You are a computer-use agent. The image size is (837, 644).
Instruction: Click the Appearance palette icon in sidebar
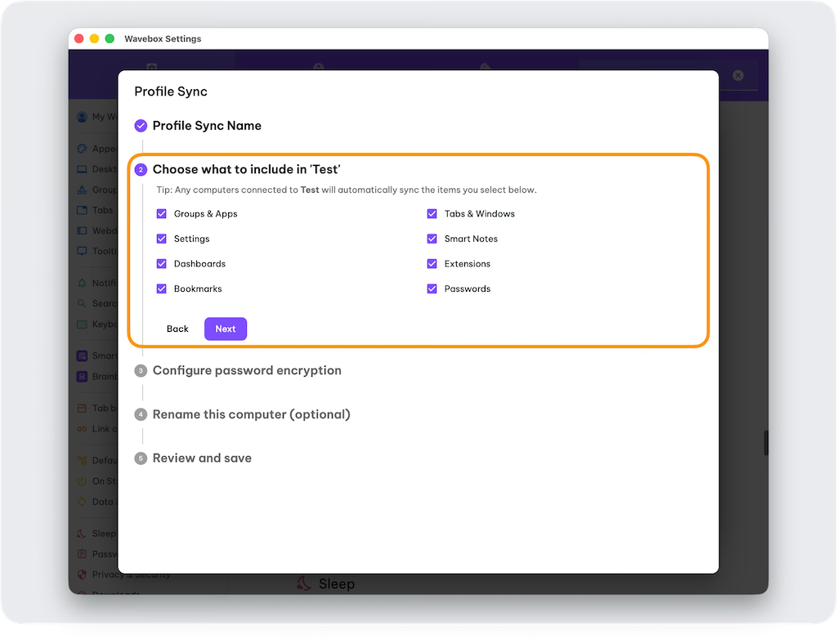click(82, 149)
